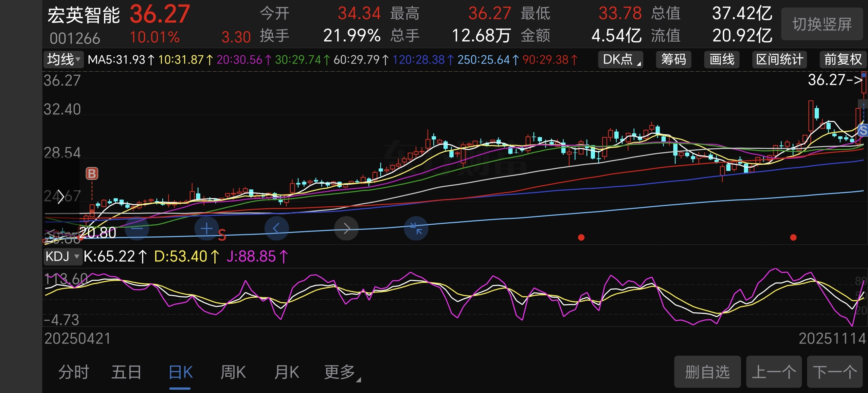
Task: Enable 画线 drawing mode
Action: click(721, 60)
